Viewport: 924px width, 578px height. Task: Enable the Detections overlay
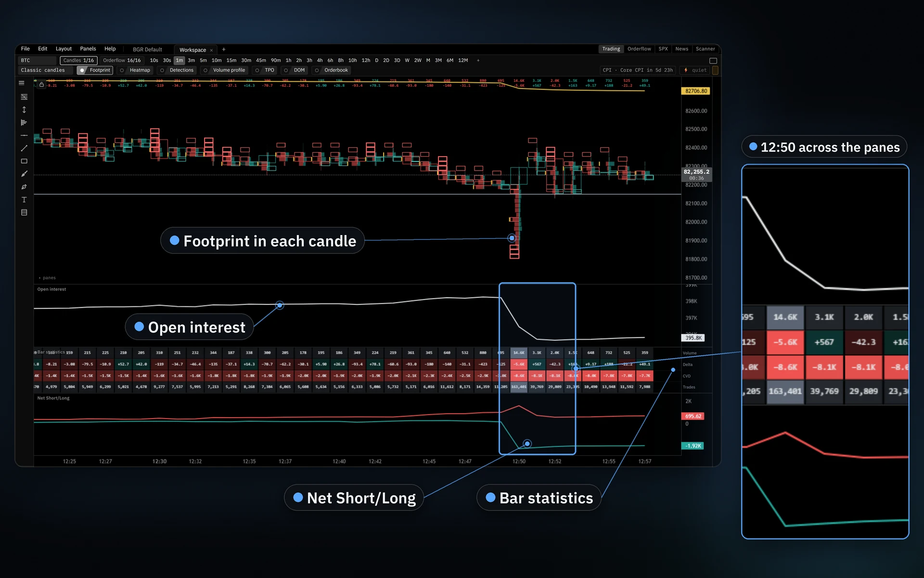point(177,70)
